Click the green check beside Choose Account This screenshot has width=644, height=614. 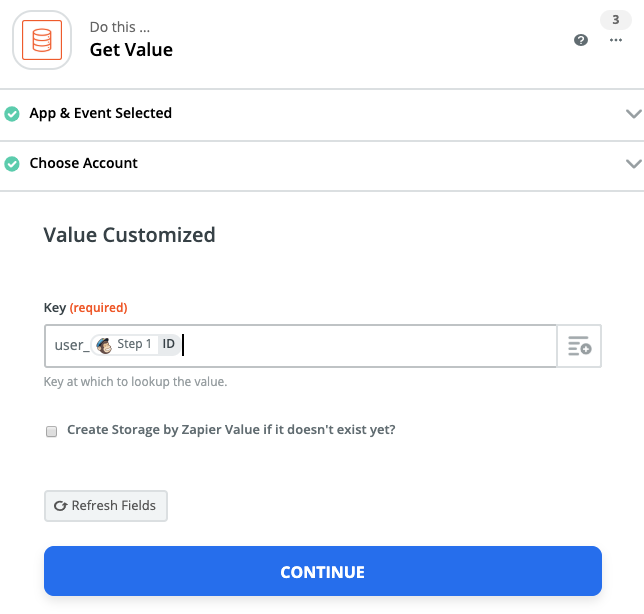click(12, 164)
